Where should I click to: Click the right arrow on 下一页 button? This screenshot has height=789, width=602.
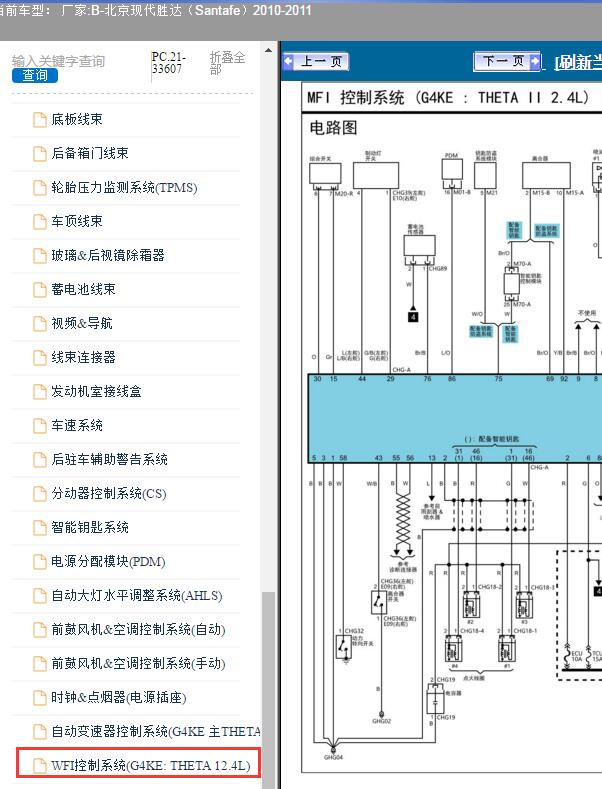[x=536, y=61]
